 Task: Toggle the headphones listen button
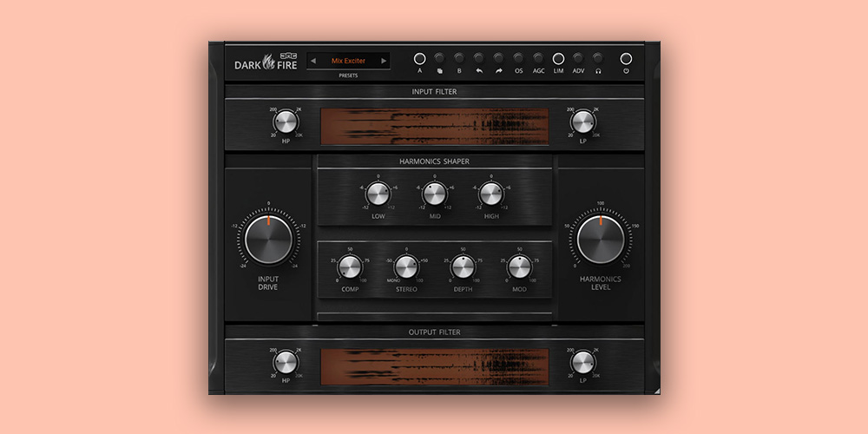pos(598,57)
